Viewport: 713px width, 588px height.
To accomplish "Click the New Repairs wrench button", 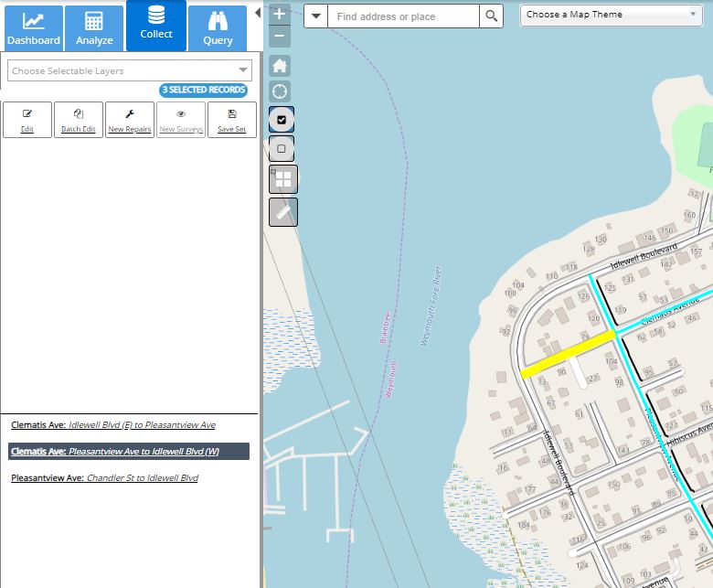I will 130,120.
